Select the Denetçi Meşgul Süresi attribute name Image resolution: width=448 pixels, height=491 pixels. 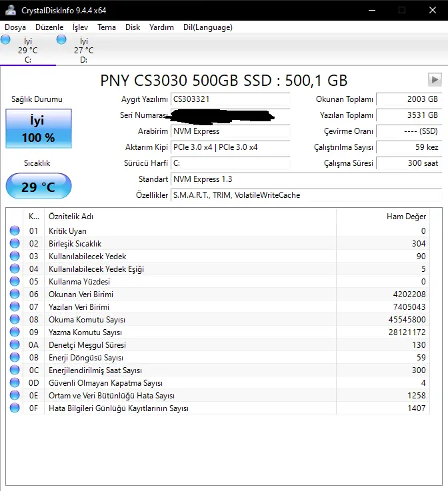87,345
